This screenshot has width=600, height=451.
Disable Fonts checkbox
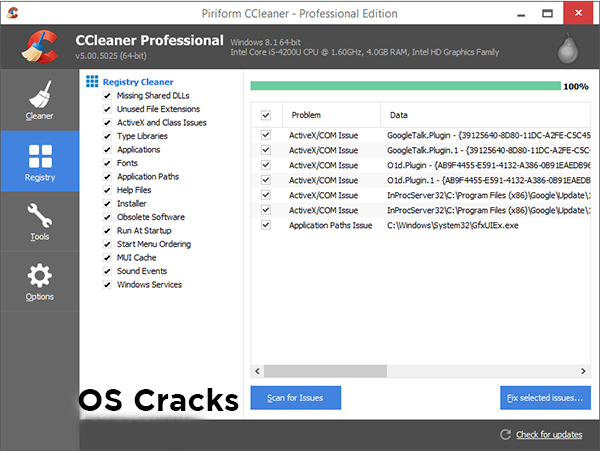pyautogui.click(x=107, y=163)
